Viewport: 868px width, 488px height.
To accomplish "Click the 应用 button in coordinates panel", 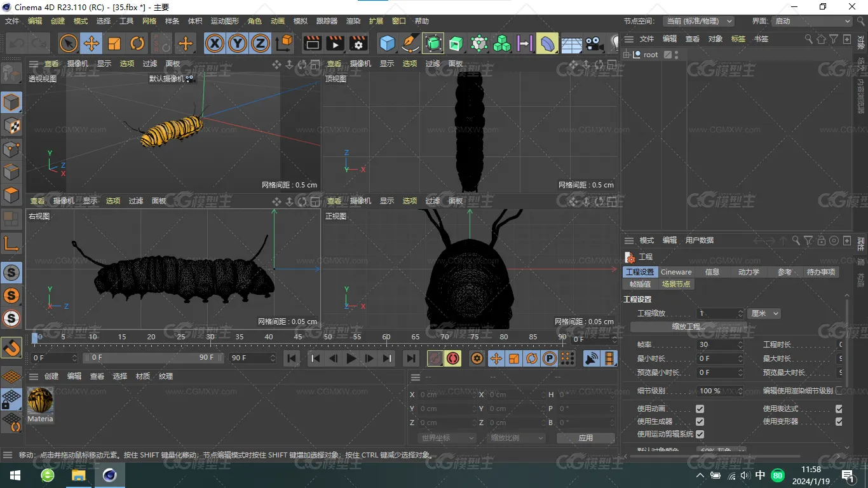I will point(585,438).
